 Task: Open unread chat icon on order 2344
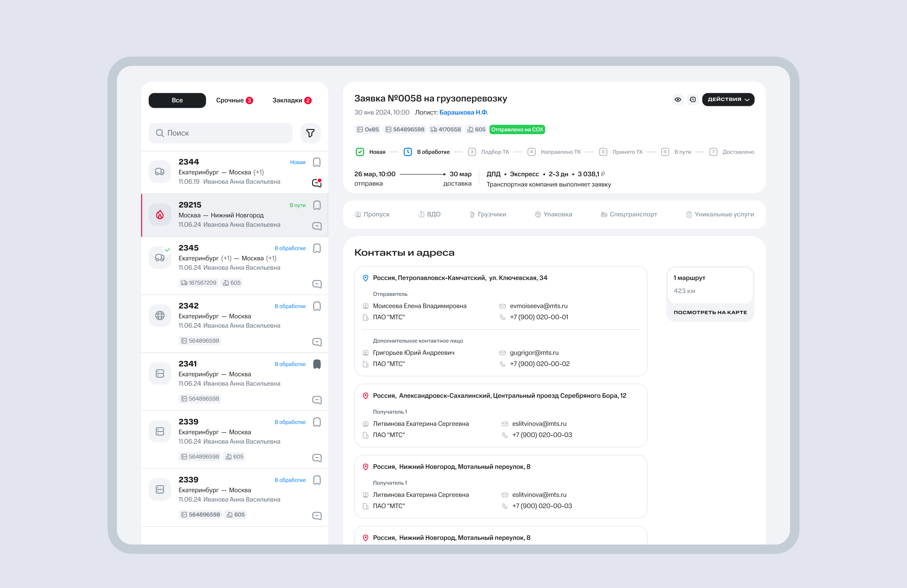click(317, 183)
